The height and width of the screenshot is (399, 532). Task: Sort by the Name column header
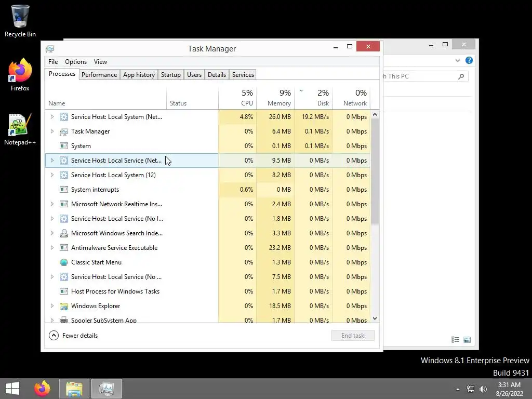point(105,98)
